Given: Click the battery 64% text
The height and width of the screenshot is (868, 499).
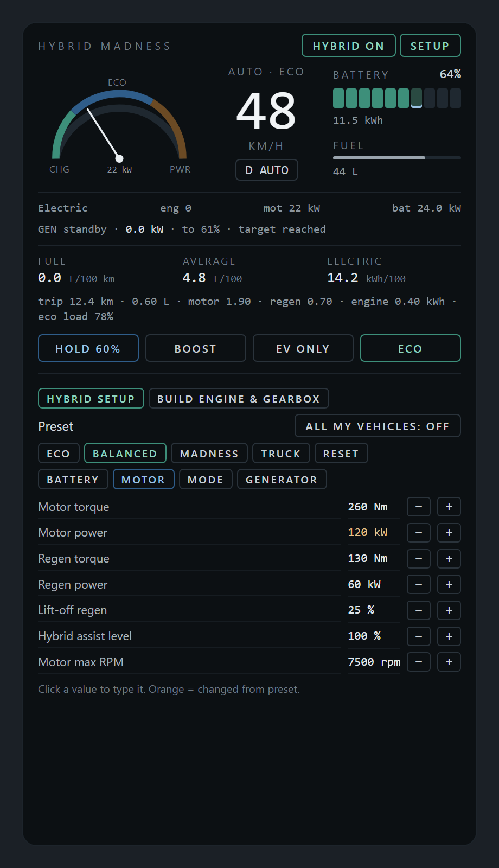Looking at the screenshot, I should (450, 74).
